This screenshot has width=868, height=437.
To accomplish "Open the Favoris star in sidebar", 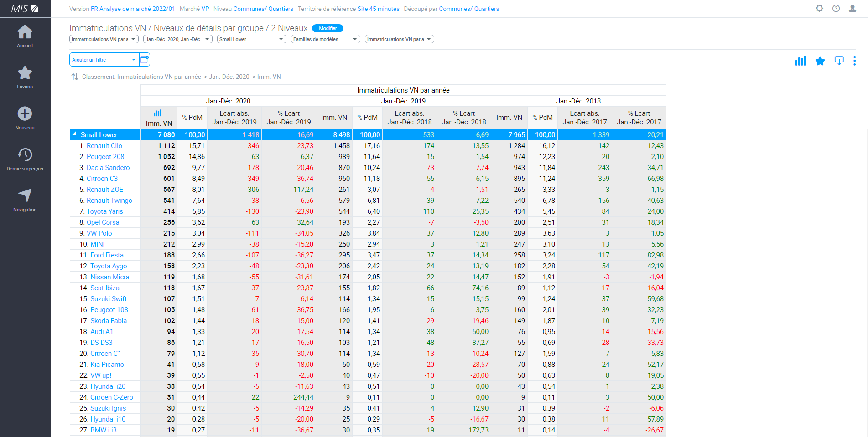I will (x=25, y=73).
